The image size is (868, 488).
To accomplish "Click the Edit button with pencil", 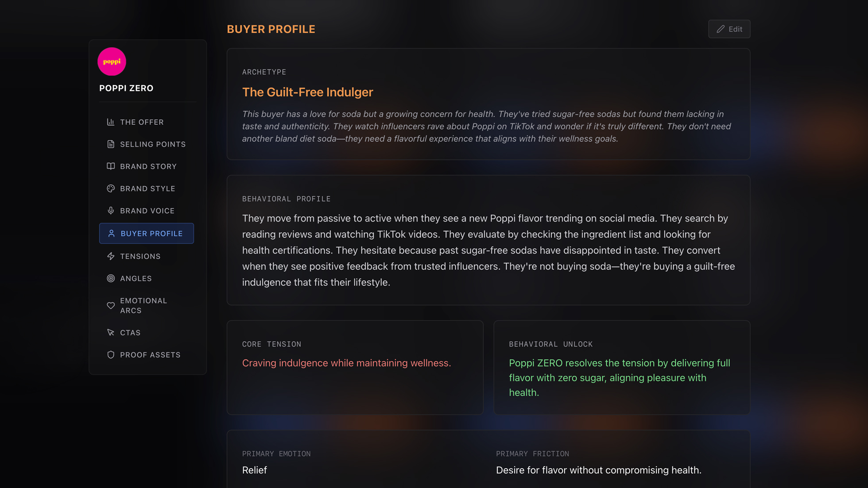I will point(729,29).
